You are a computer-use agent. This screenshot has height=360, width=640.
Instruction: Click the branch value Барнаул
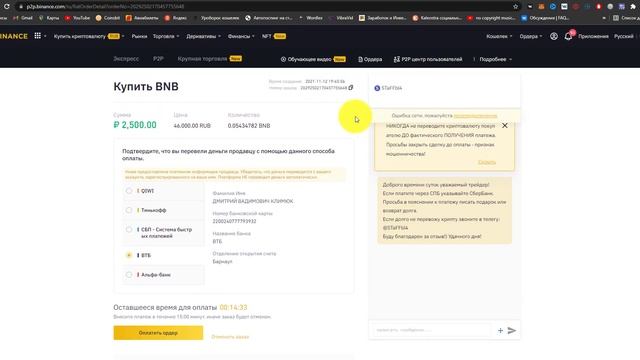(222, 262)
